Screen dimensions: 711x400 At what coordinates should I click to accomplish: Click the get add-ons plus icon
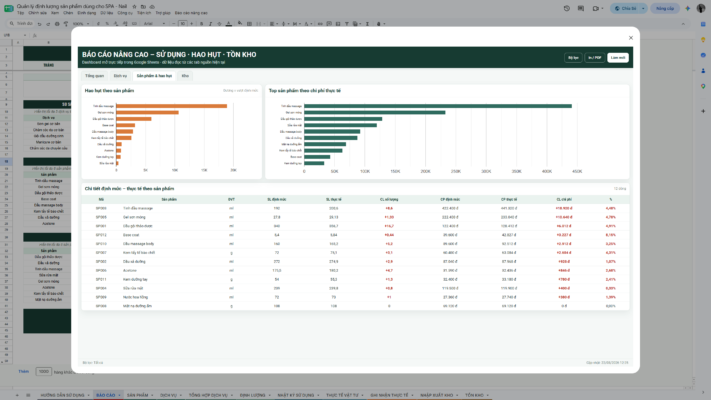click(703, 111)
